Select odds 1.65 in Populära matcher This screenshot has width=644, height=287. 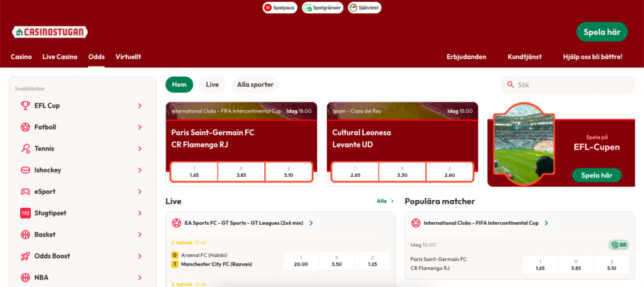pyautogui.click(x=540, y=265)
